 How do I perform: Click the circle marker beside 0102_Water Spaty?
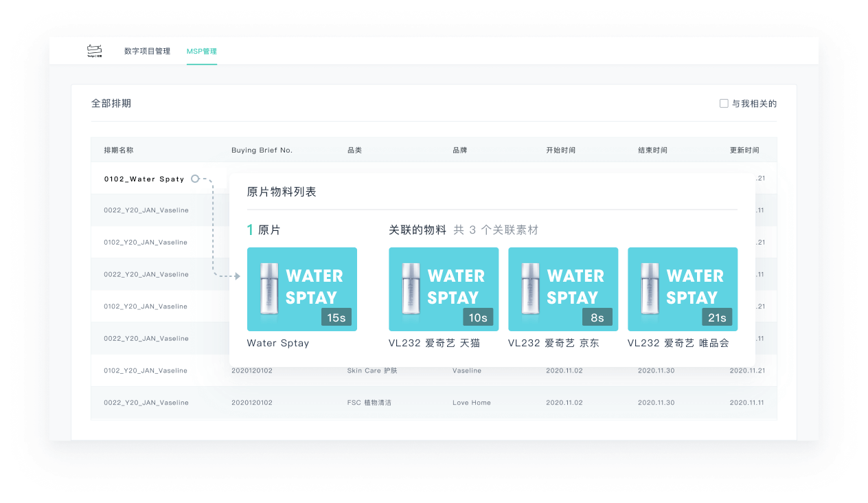point(195,179)
